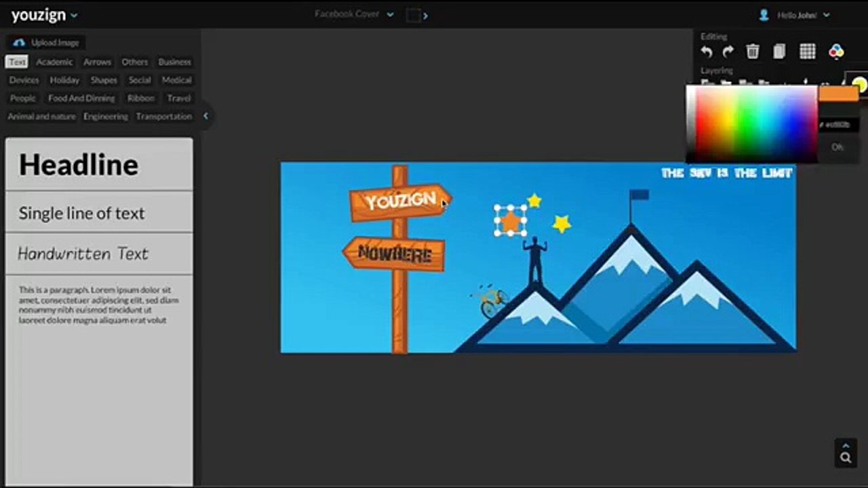Select the Engineering category
The height and width of the screenshot is (488, 868).
click(105, 117)
